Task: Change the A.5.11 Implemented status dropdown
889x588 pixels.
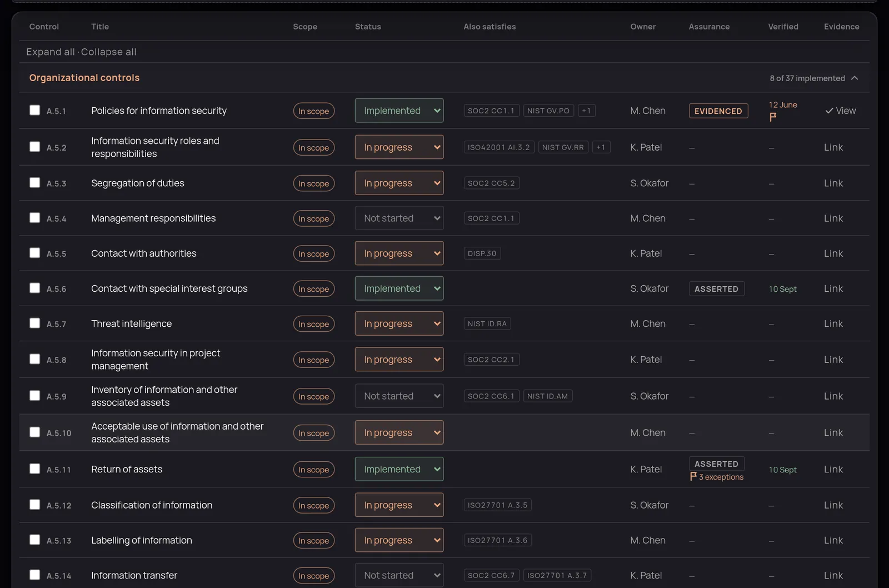Action: 399,469
